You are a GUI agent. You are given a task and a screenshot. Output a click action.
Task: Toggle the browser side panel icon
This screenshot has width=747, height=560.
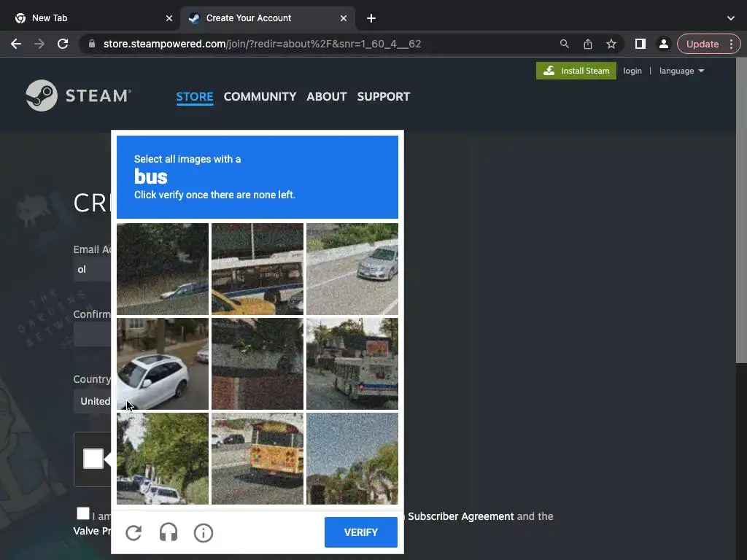point(640,44)
